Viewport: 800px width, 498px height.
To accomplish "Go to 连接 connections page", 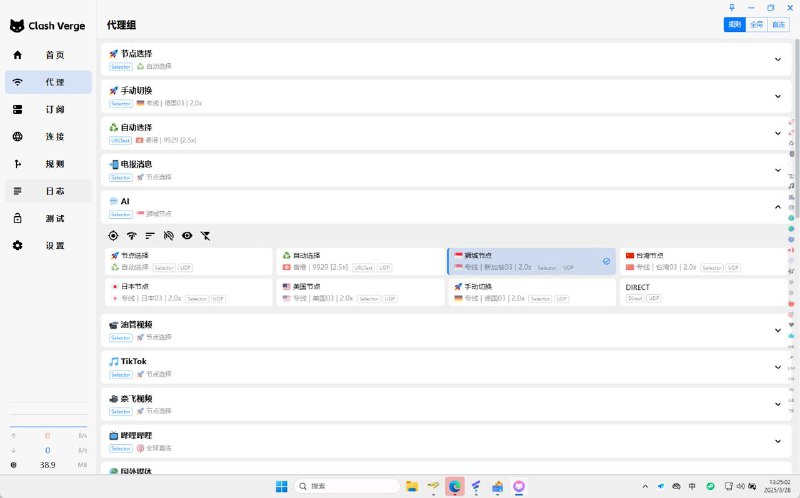I will [55, 137].
